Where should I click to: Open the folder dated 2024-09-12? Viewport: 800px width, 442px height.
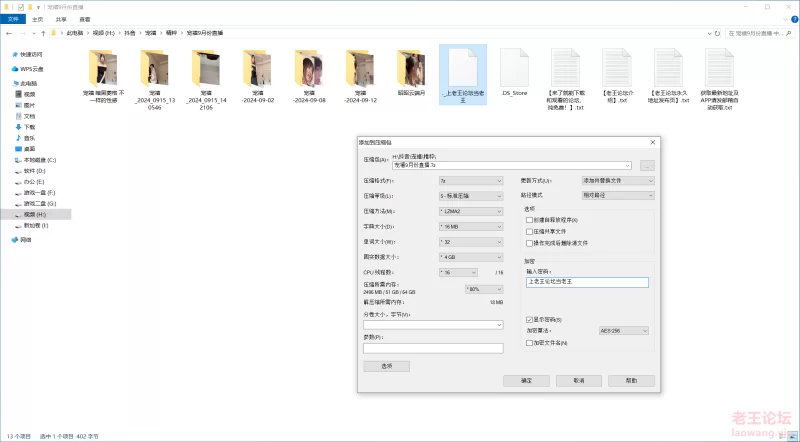(360, 76)
